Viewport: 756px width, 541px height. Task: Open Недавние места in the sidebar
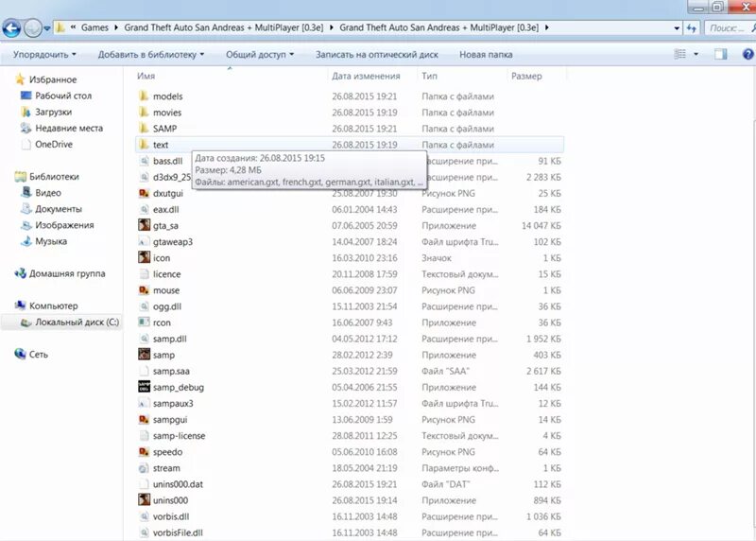coord(69,128)
